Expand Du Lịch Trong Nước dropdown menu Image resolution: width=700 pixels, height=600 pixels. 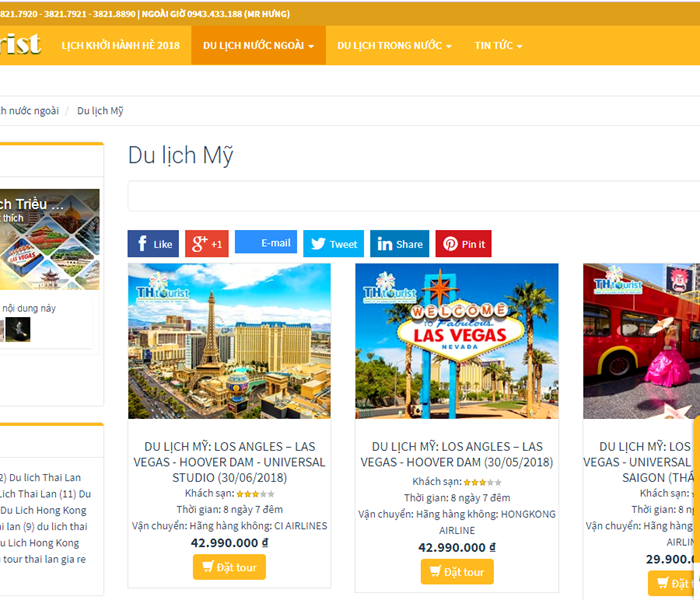tap(394, 46)
